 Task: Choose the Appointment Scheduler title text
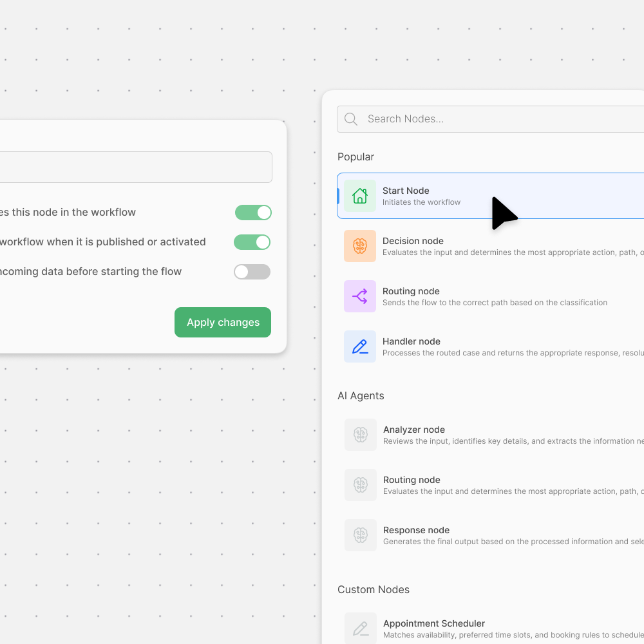click(434, 623)
